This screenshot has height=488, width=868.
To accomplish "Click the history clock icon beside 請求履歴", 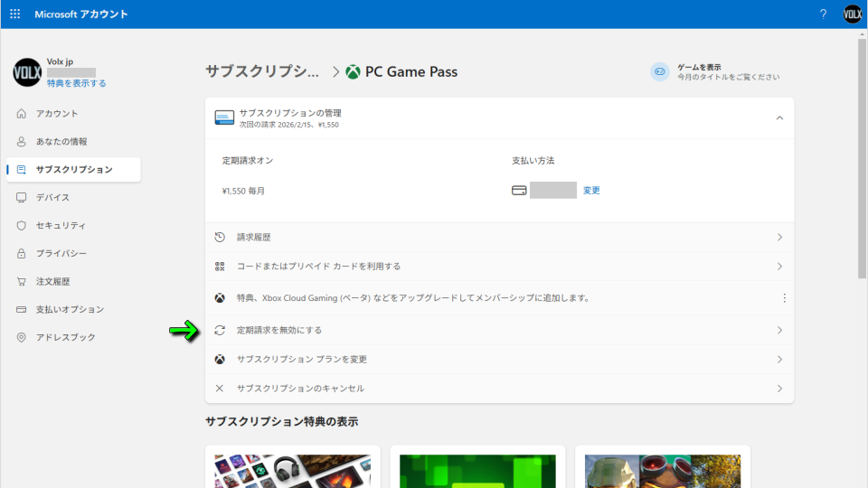I will (220, 238).
